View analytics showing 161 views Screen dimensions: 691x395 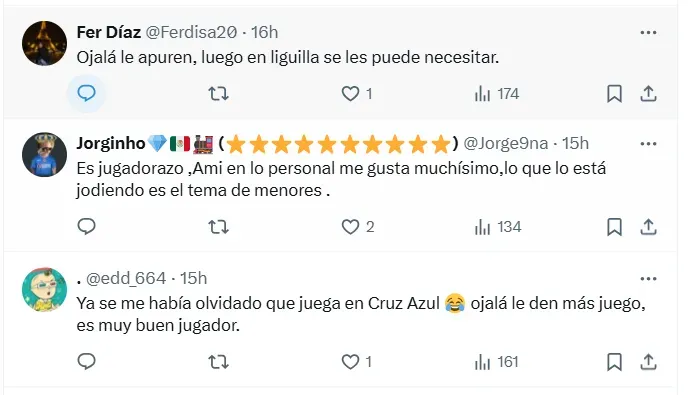click(x=496, y=362)
